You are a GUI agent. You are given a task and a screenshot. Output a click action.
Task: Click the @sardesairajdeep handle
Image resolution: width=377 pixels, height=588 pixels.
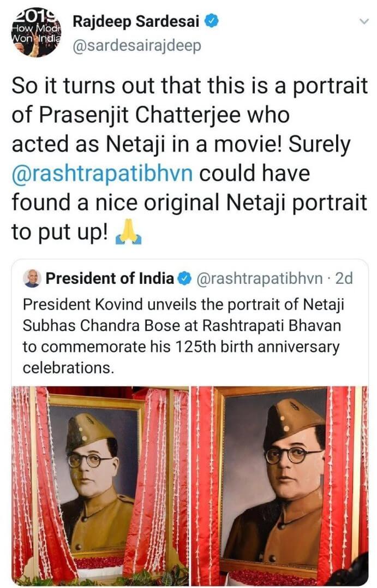(x=137, y=46)
